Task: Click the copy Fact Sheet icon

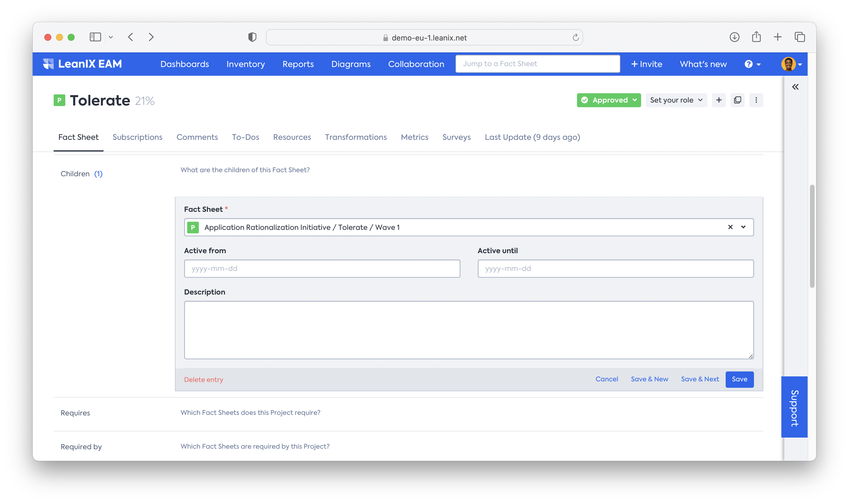Action: (737, 100)
